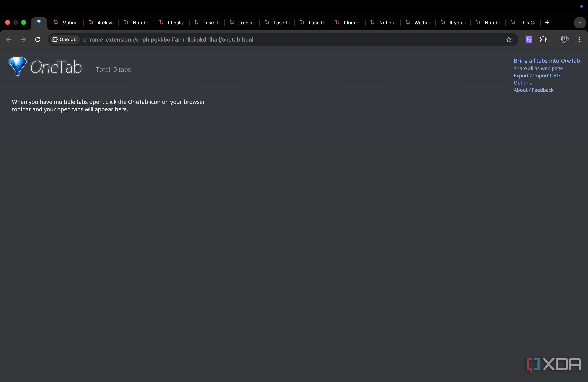Open 'Export / Import URLs' link

pos(537,76)
